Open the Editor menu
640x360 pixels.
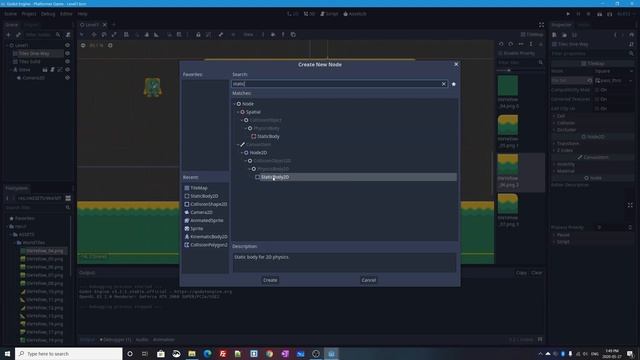(66, 14)
